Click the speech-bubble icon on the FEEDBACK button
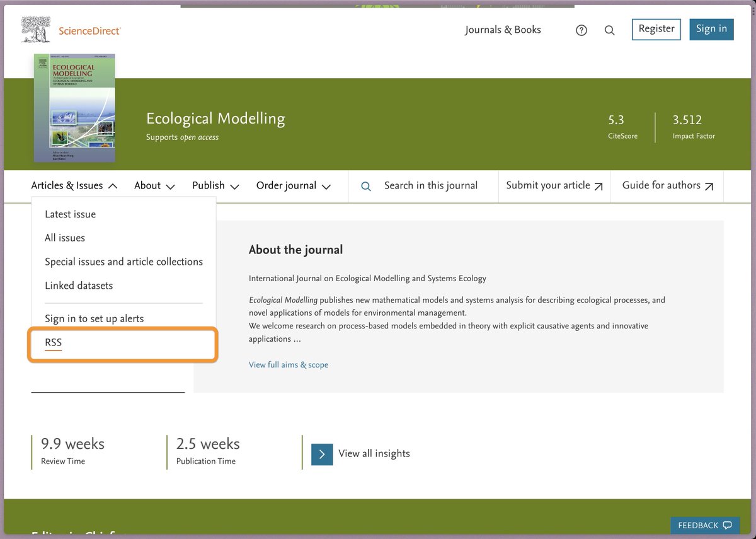This screenshot has height=539, width=756. point(728,525)
